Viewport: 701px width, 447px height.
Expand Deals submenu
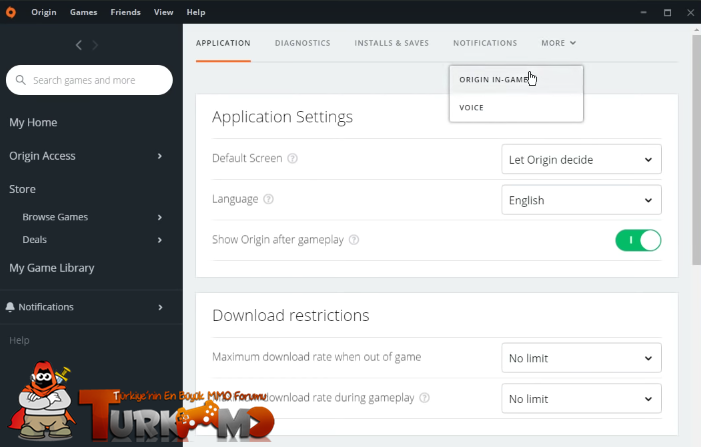click(160, 240)
